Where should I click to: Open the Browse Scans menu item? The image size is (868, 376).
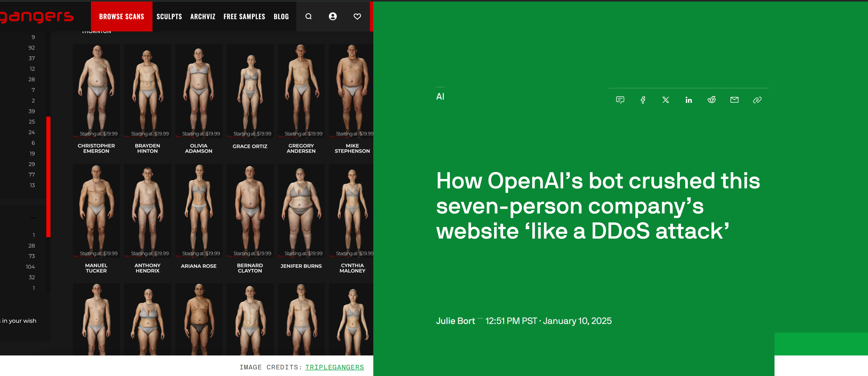(x=121, y=16)
